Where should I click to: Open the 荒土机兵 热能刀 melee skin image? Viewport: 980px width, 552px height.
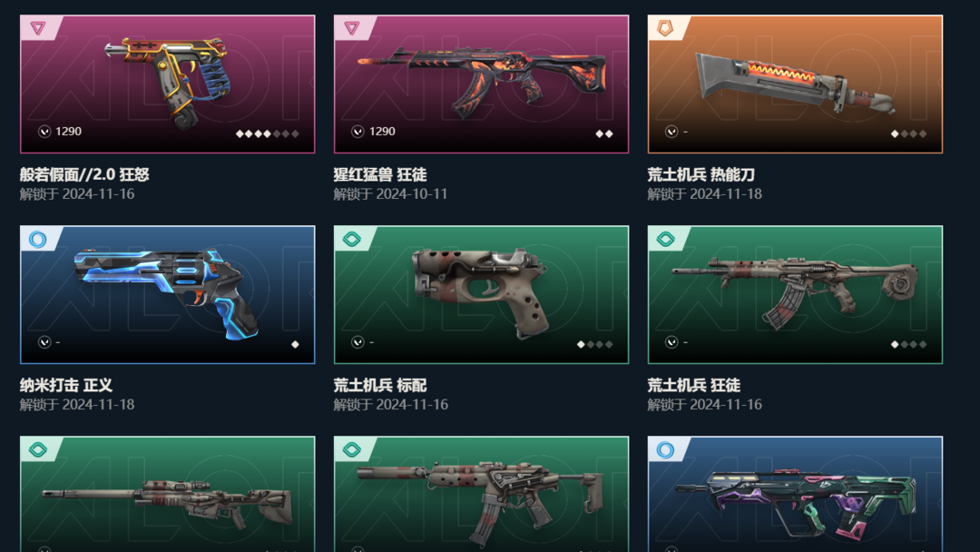point(795,84)
